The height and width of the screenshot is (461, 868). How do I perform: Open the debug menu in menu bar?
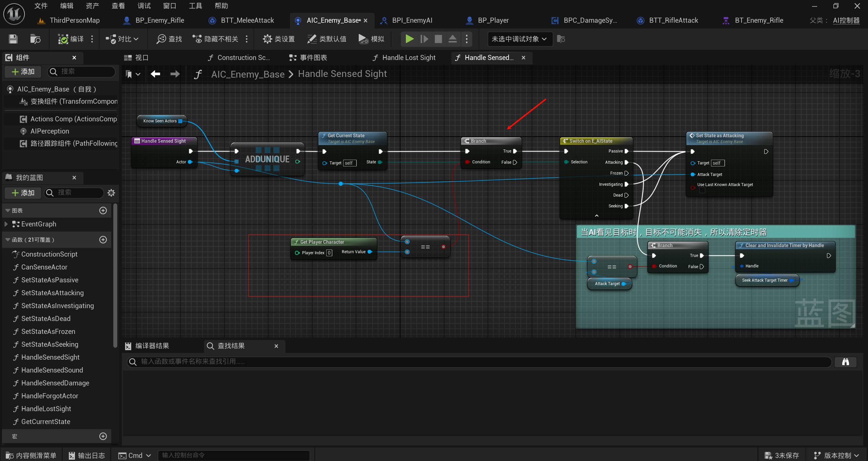pyautogui.click(x=144, y=6)
